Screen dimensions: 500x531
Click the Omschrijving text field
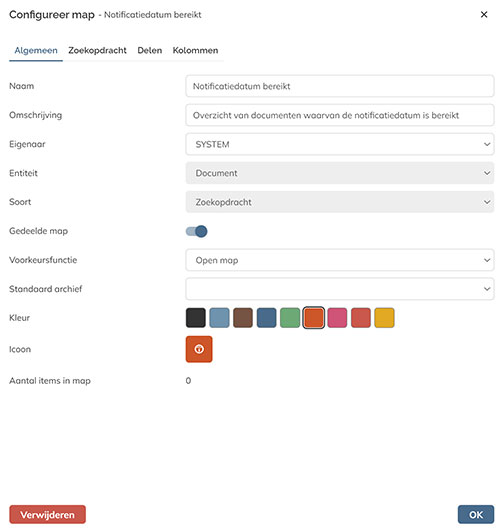(x=339, y=115)
